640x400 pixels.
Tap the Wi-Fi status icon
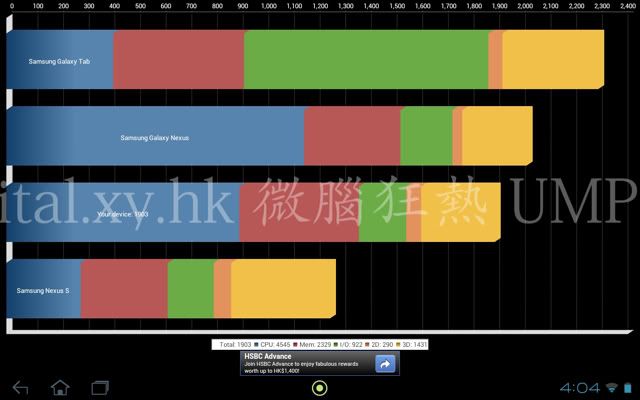point(611,387)
